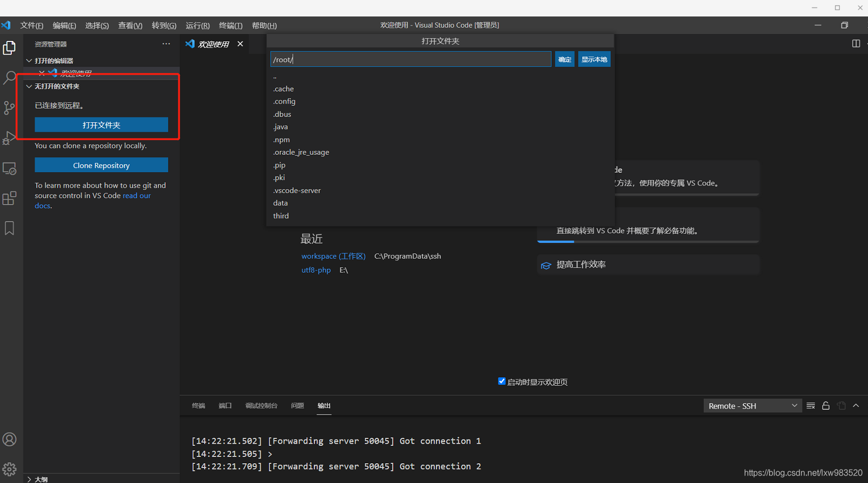Open recent workspace (工作区) link
This screenshot has width=868, height=483.
coord(333,256)
